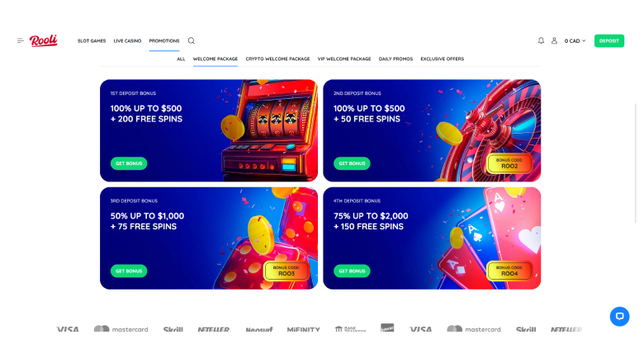Viewport: 644px width, 363px height.
Task: Switch to Crypto Welcome Package tab
Action: point(277,59)
